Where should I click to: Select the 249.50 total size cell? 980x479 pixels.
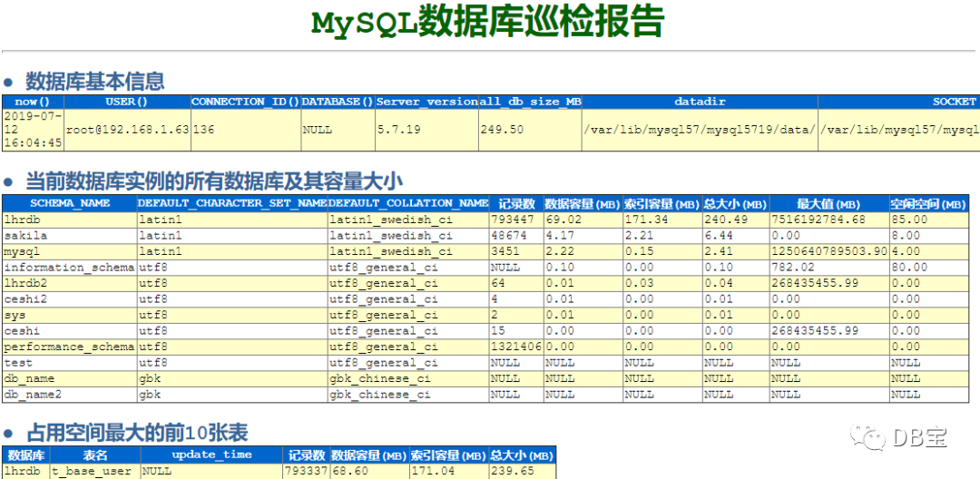click(530, 130)
